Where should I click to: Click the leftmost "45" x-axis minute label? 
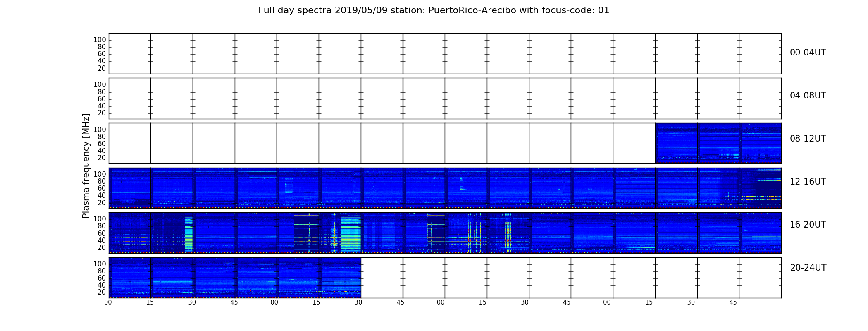[234, 302]
